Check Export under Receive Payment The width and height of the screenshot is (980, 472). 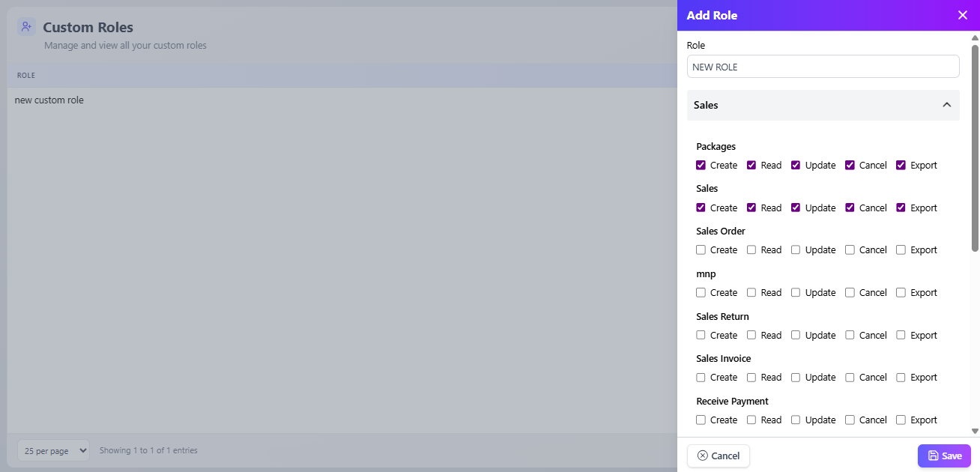(901, 420)
